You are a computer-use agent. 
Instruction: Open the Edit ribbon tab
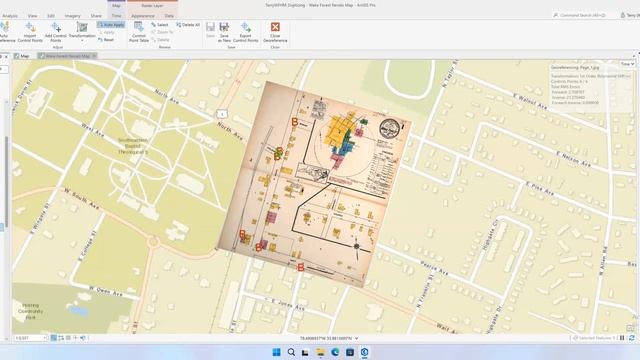click(51, 16)
